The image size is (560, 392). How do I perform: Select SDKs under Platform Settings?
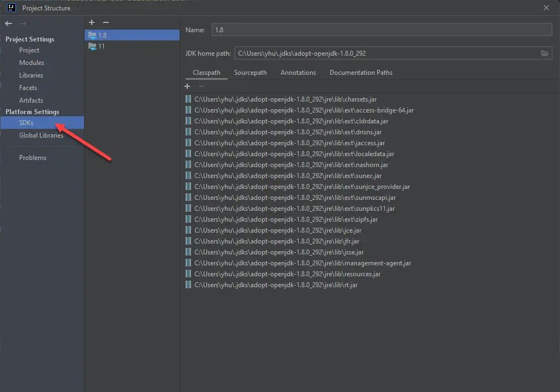click(x=26, y=123)
